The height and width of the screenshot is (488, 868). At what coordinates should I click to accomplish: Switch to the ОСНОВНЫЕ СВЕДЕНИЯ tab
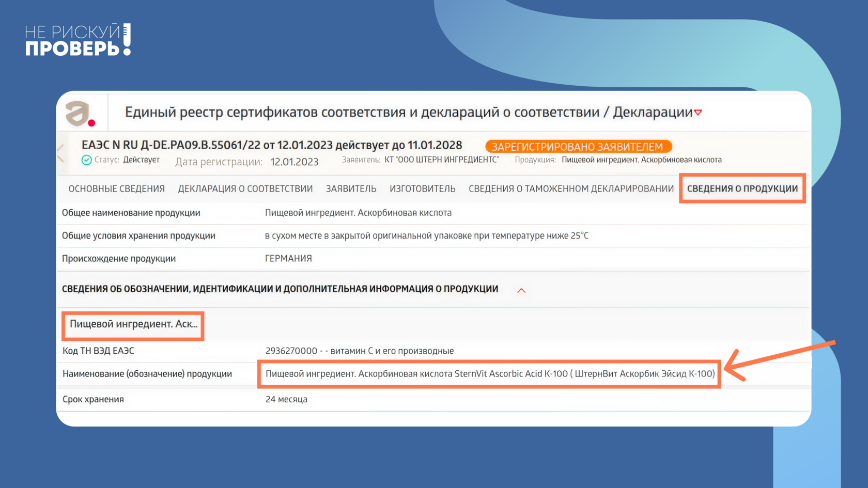click(117, 189)
